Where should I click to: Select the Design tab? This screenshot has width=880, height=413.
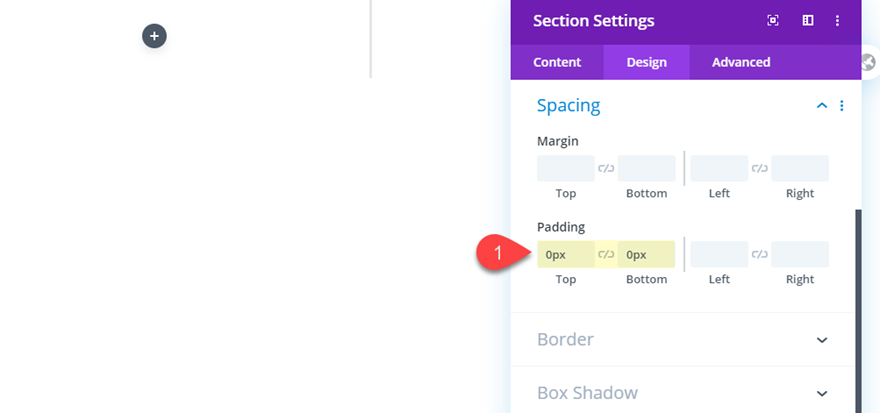coord(647,62)
